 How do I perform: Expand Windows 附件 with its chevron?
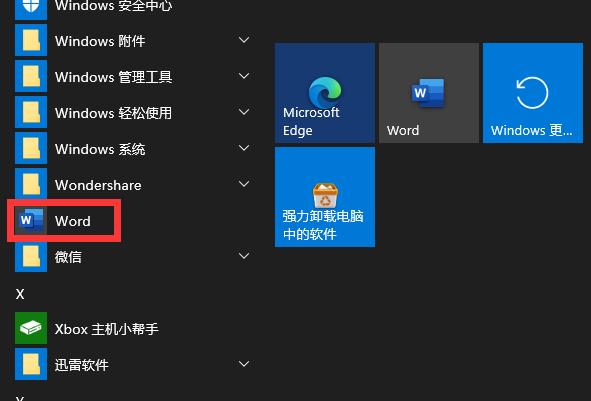[244, 40]
